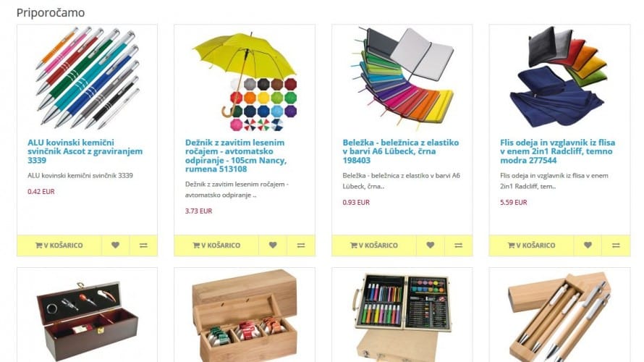
Task: Open ALU kovinski kemični svinčnik Ascot title link
Action: click(x=85, y=151)
